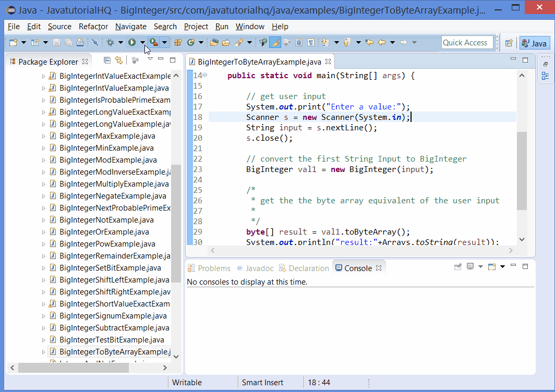Select the Search toolbar icon
Viewport: 555px width, 392px height.
[239, 43]
